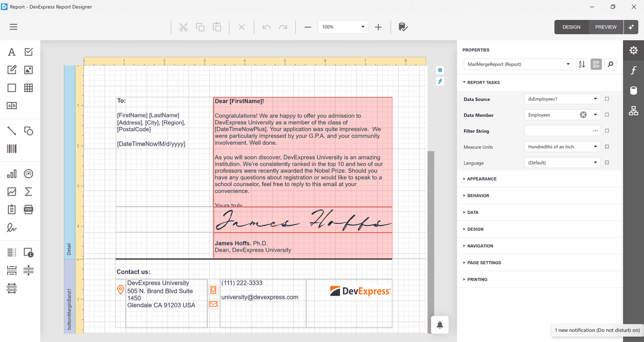Click the properties search magnifier
The height and width of the screenshot is (342, 644).
[610, 64]
